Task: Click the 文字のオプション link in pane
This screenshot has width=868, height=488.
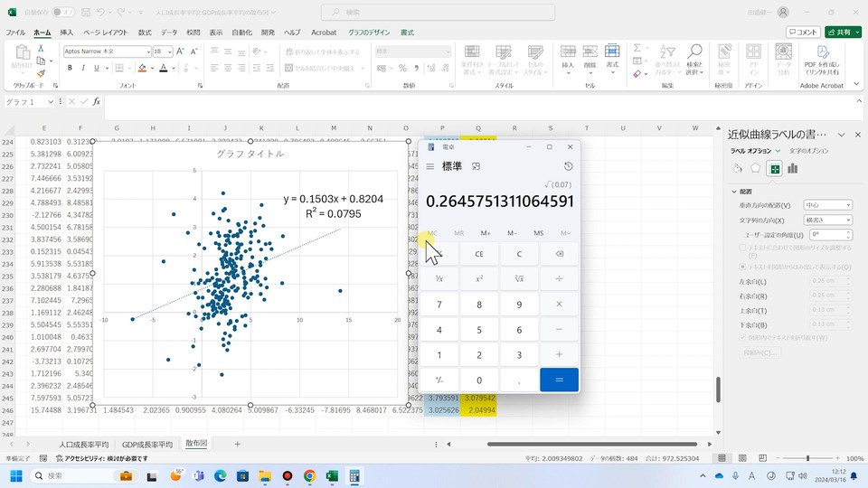Action: pos(809,150)
